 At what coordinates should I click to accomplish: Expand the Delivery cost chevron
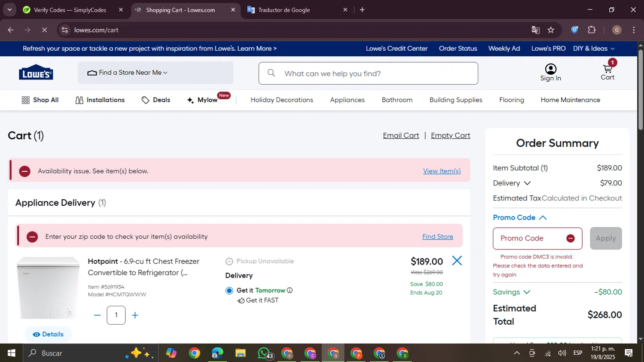[x=527, y=183]
